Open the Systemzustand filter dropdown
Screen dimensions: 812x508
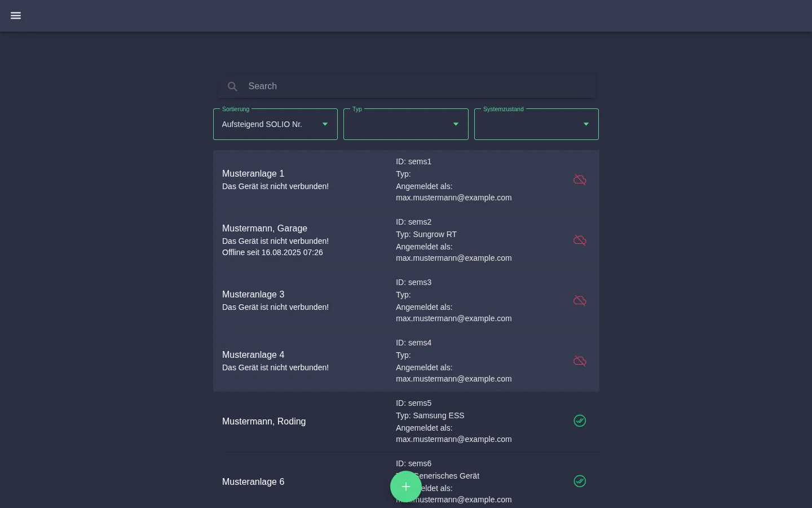pos(536,124)
